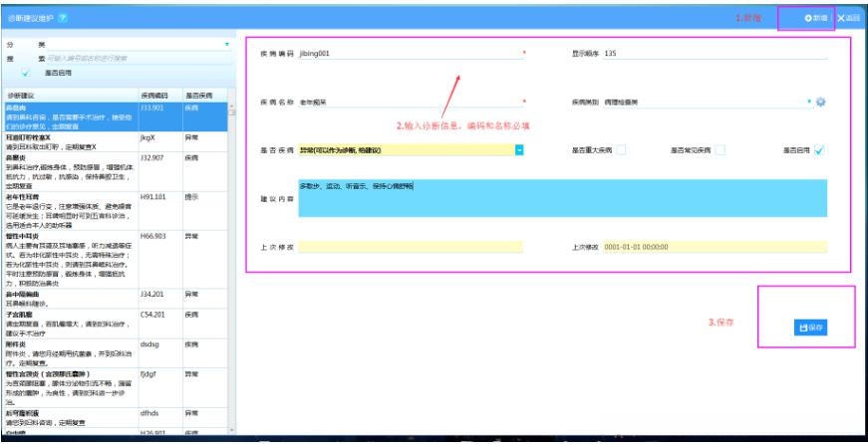The width and height of the screenshot is (868, 444).
Task: Select the list row with code dfhds
Action: pyautogui.click(x=116, y=418)
